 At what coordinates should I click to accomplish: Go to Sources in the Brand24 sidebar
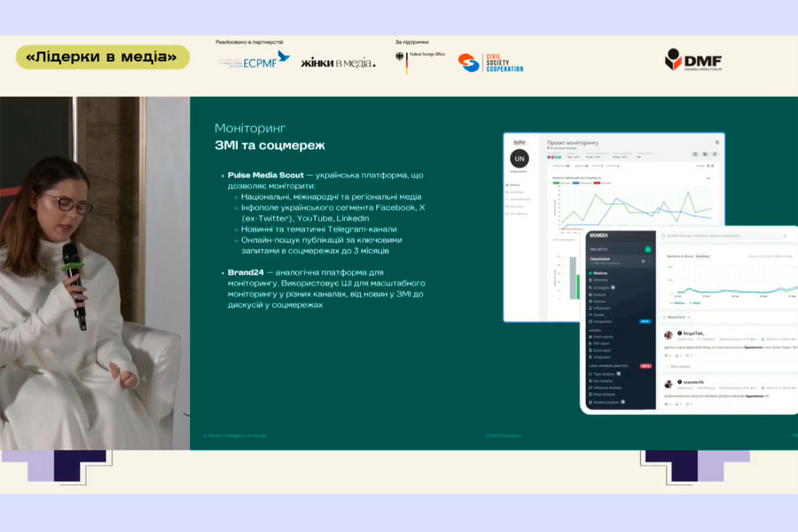[x=599, y=301]
